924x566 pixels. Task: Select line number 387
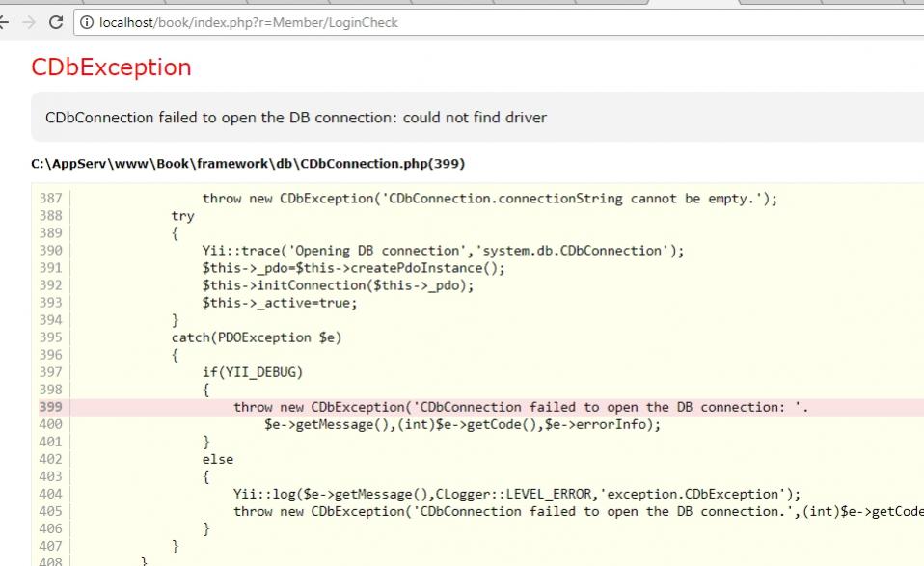(51, 199)
